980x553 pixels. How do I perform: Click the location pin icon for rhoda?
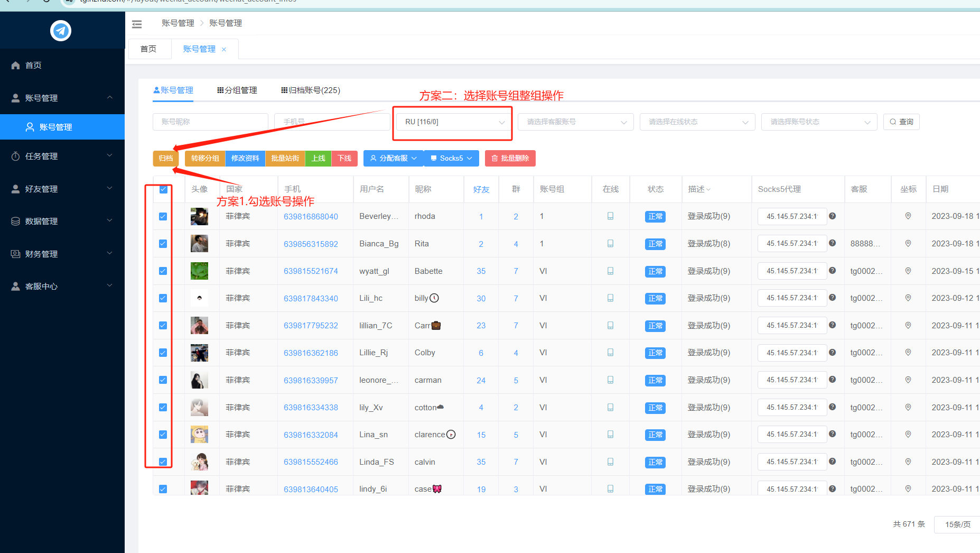click(908, 216)
